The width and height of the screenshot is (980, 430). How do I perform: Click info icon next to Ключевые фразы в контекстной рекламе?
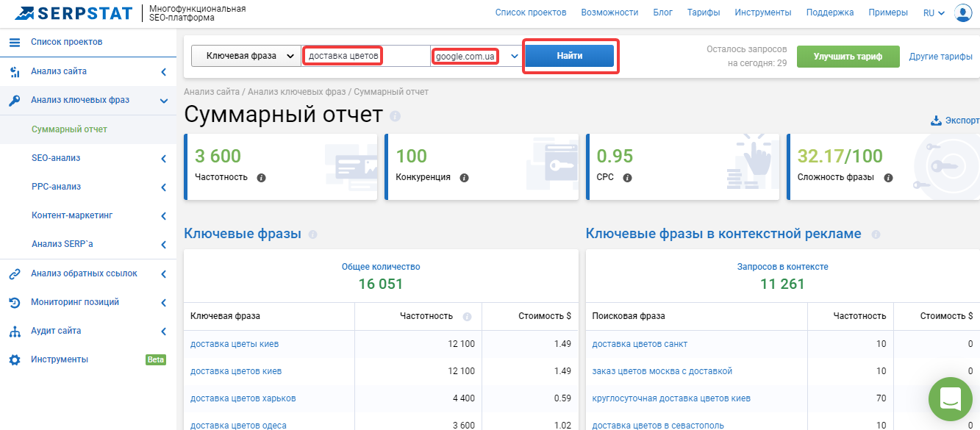tap(876, 234)
